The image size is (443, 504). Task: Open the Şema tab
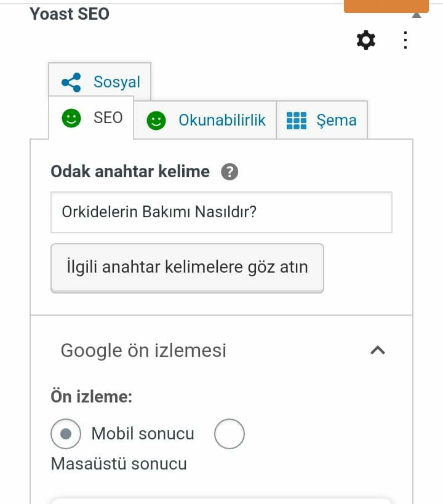(x=322, y=120)
